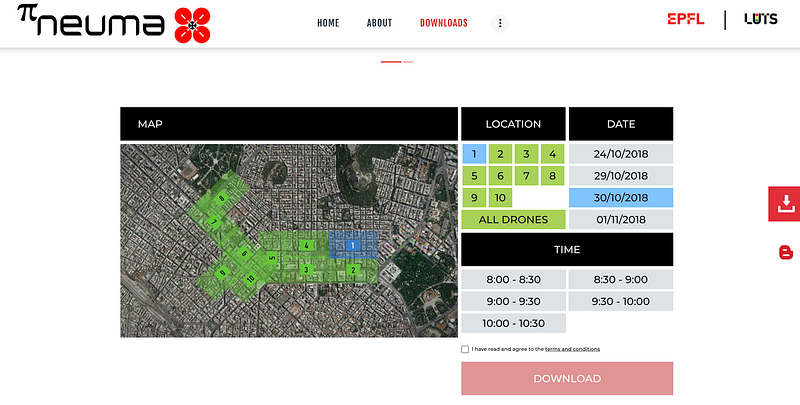Open the Blogger side icon

point(786,252)
